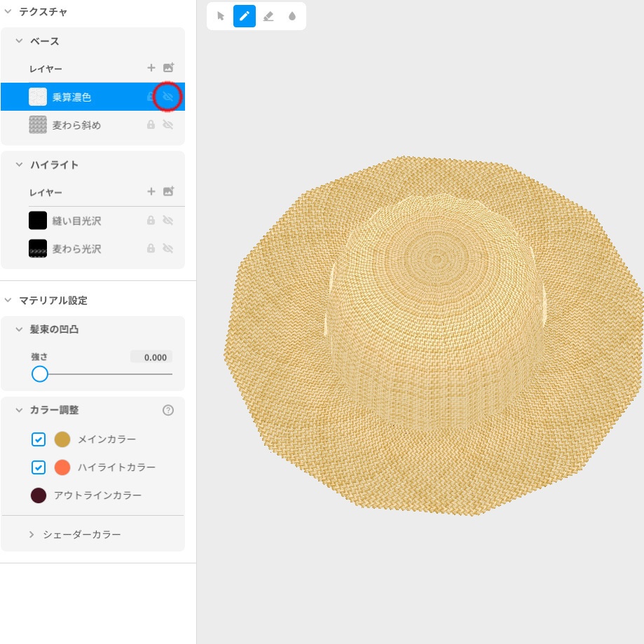
Task: Import image layer in ハイライト section
Action: click(x=168, y=191)
